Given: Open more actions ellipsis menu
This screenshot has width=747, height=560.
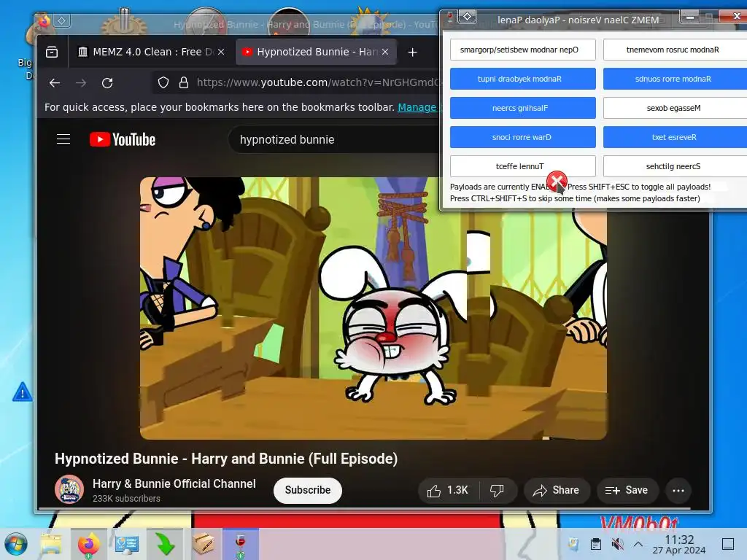Looking at the screenshot, I should [678, 491].
